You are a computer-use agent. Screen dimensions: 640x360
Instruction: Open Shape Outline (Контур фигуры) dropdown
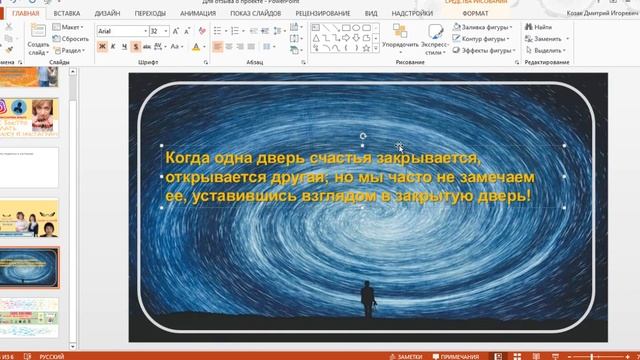coord(481,39)
